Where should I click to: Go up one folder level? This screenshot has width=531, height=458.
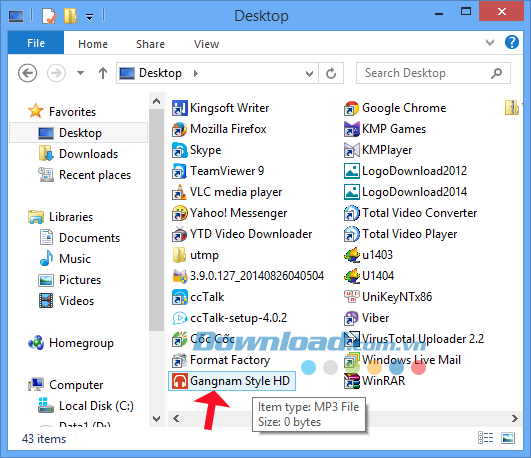tap(103, 73)
